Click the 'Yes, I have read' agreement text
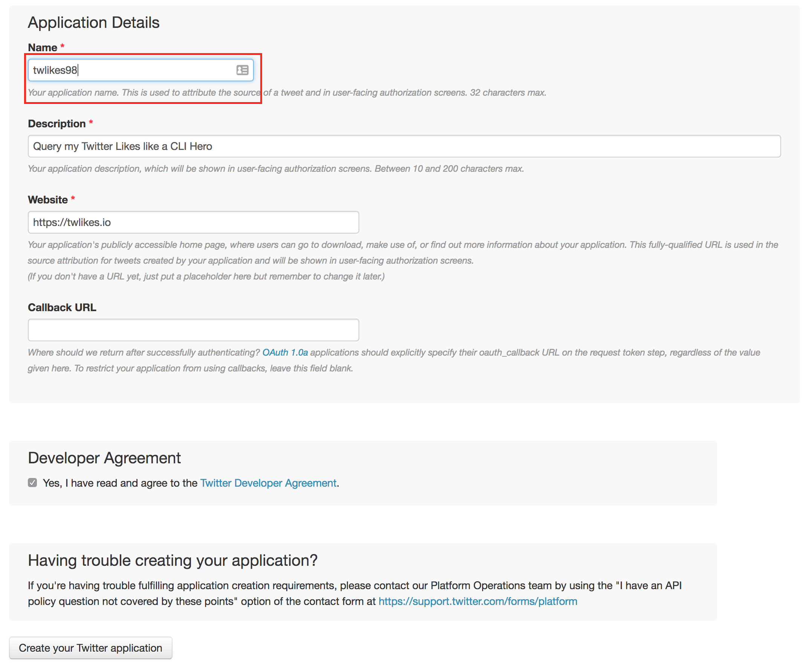Screen dimensions: 812x669 pos(120,483)
